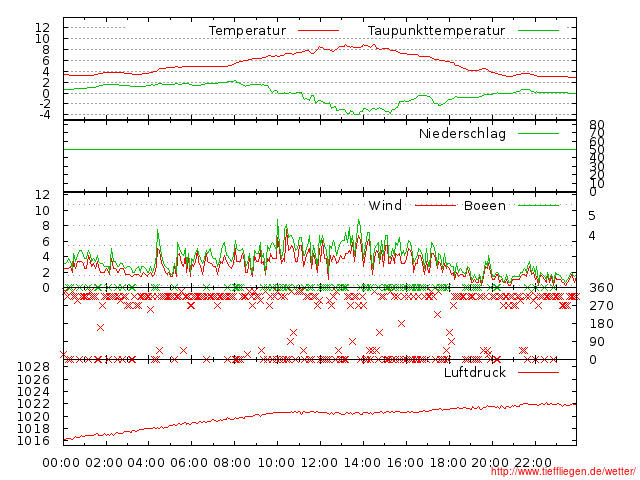Select the 10:00 time axis label
This screenshot has width=640, height=480.
(x=276, y=463)
